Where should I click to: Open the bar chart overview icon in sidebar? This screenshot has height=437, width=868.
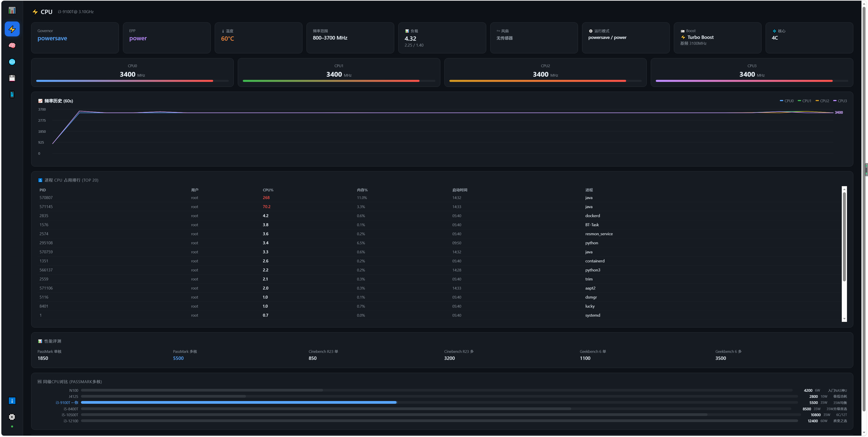12,10
